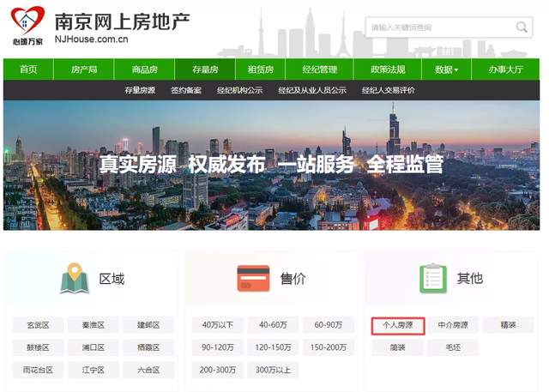Viewport: 549px width, 392px height.
Task: Select the 个人房源 filter option
Action: [398, 326]
